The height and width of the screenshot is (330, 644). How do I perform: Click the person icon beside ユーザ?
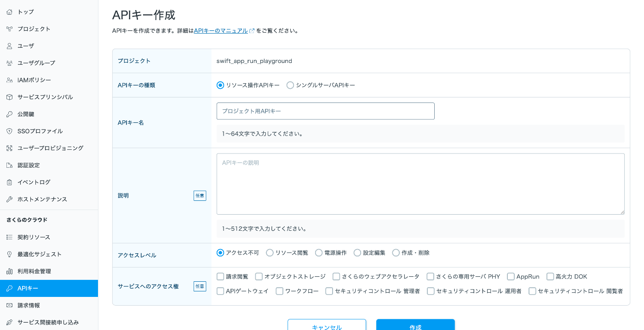9,46
